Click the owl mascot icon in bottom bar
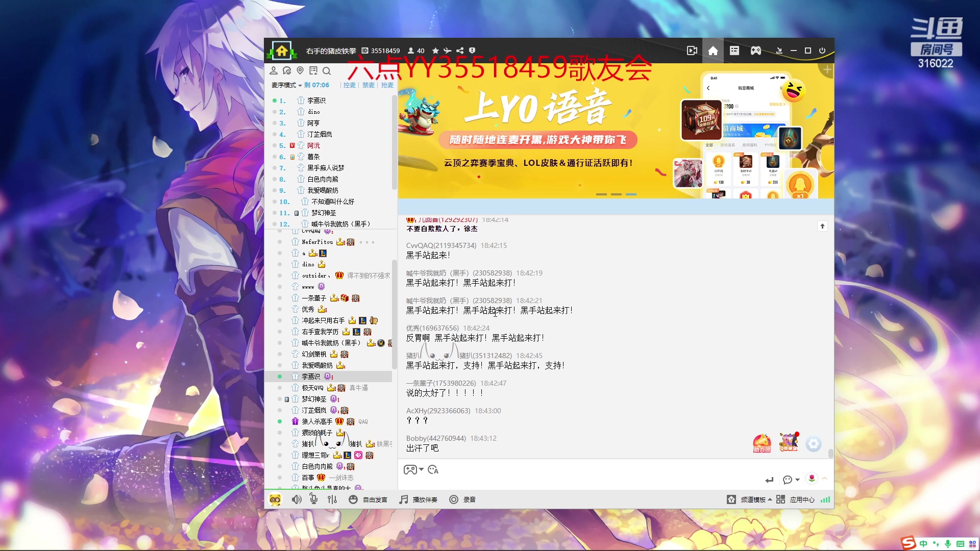Viewport: 980px width, 551px height. pos(275,499)
